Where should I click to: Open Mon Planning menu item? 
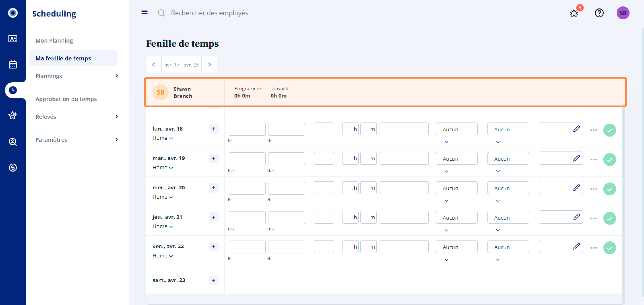(x=54, y=40)
